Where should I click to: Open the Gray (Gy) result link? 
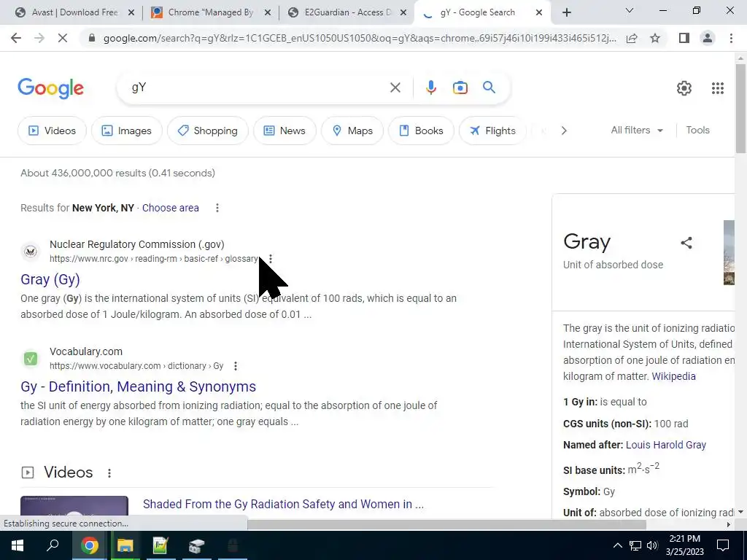pos(50,279)
